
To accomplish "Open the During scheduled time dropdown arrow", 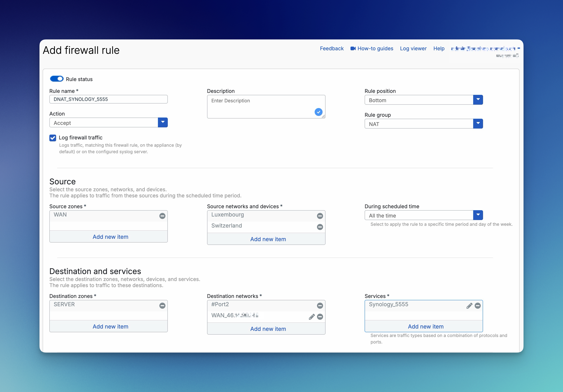I will click(478, 215).
